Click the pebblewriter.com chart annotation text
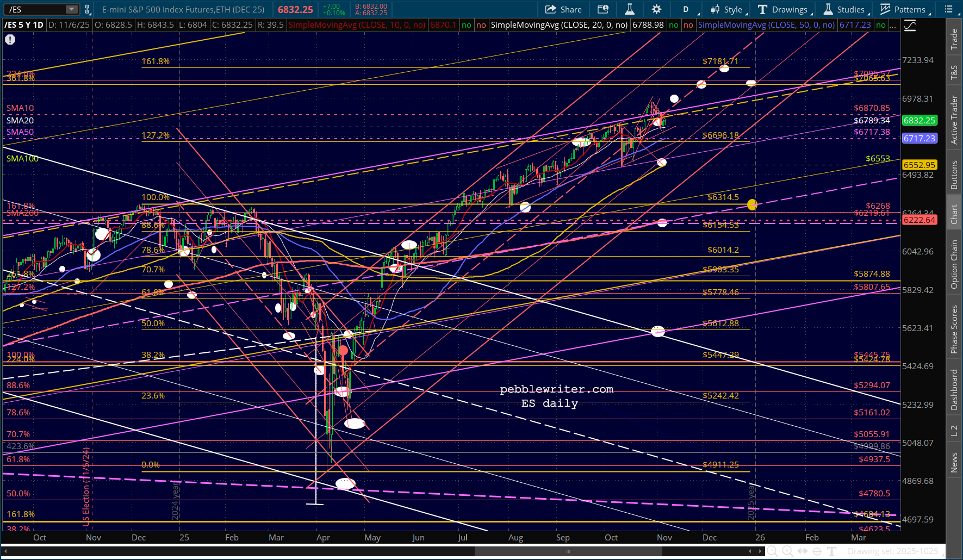 pyautogui.click(x=557, y=389)
